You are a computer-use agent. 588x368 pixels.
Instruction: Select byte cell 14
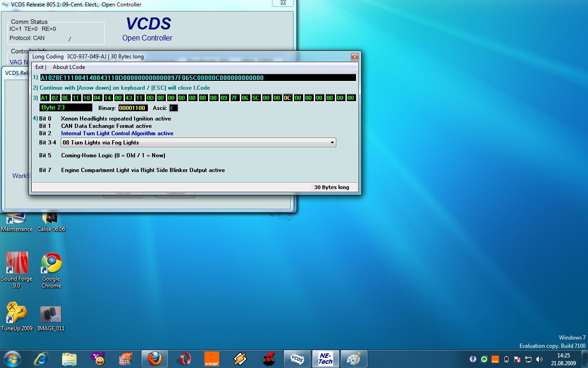108,98
